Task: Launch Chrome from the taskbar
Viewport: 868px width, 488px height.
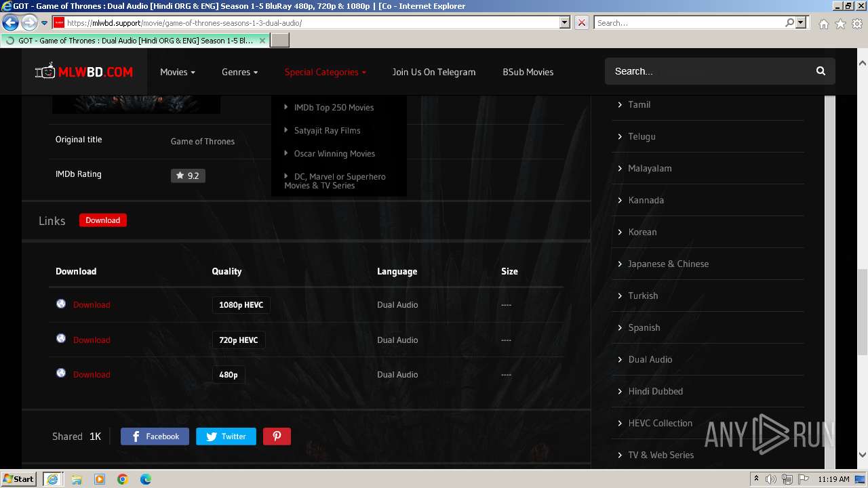Action: tap(123, 479)
